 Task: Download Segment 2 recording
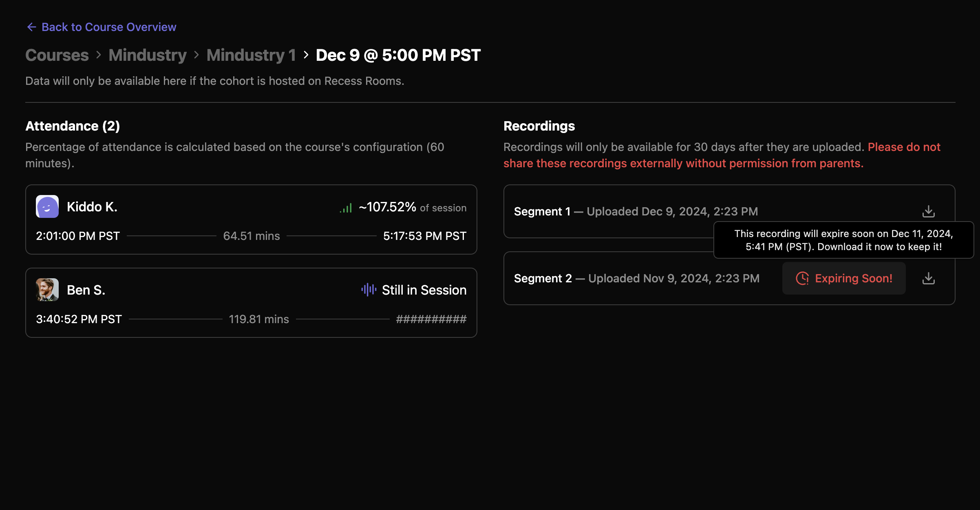coord(928,278)
